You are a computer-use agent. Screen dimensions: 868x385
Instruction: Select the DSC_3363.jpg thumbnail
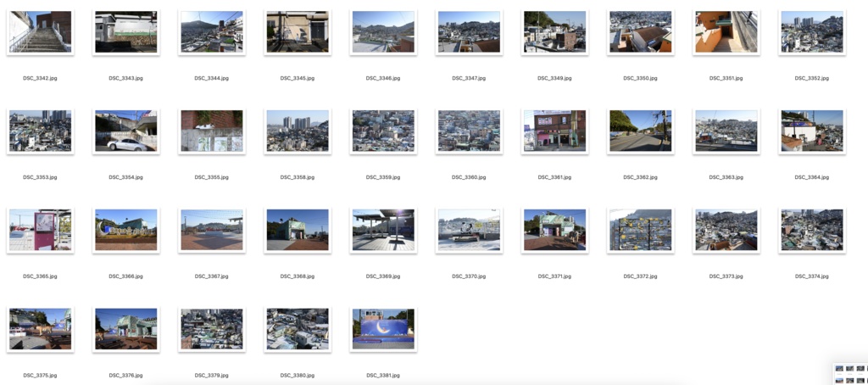726,131
